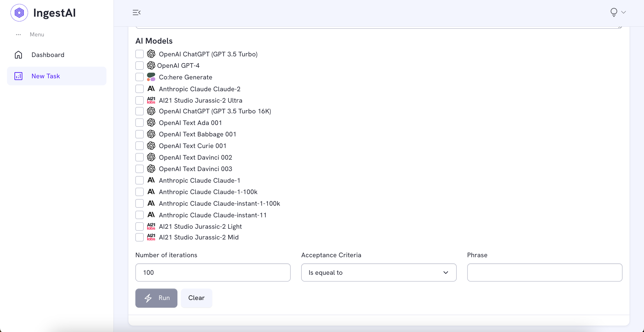Click the Co:here Generate logo icon
This screenshot has height=332, width=644.
151,77
